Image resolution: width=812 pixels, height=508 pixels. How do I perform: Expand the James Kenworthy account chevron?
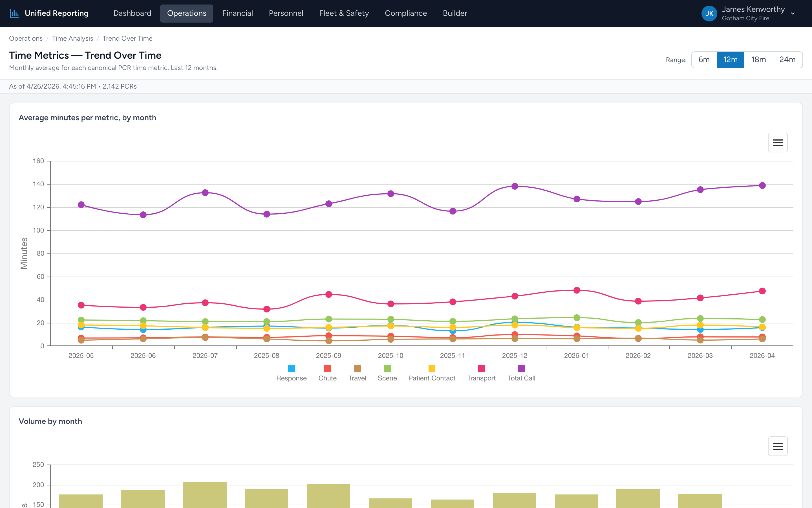(x=793, y=14)
